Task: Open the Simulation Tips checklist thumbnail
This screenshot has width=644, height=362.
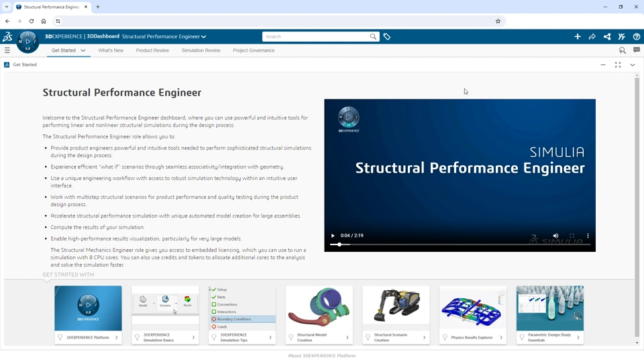Action: 242,308
